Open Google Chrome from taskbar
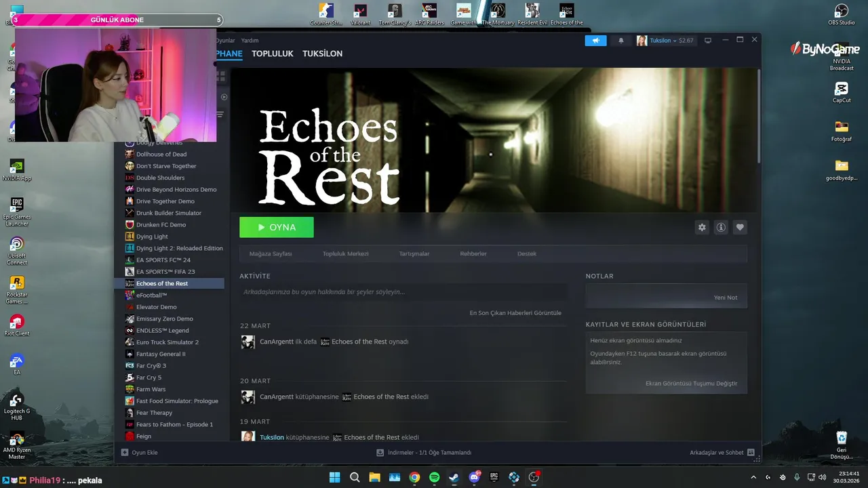The width and height of the screenshot is (868, 488). pos(414,477)
